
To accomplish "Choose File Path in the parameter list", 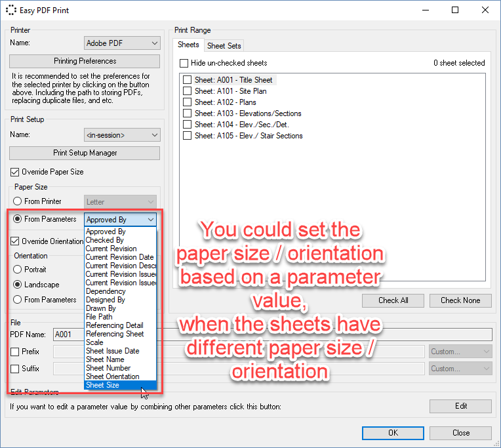I will (121, 317).
